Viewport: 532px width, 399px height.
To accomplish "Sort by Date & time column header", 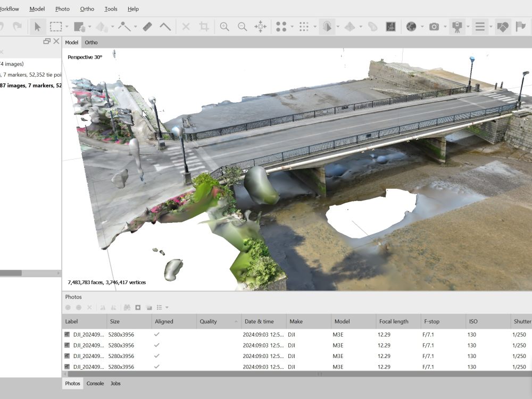I will pyautogui.click(x=264, y=321).
